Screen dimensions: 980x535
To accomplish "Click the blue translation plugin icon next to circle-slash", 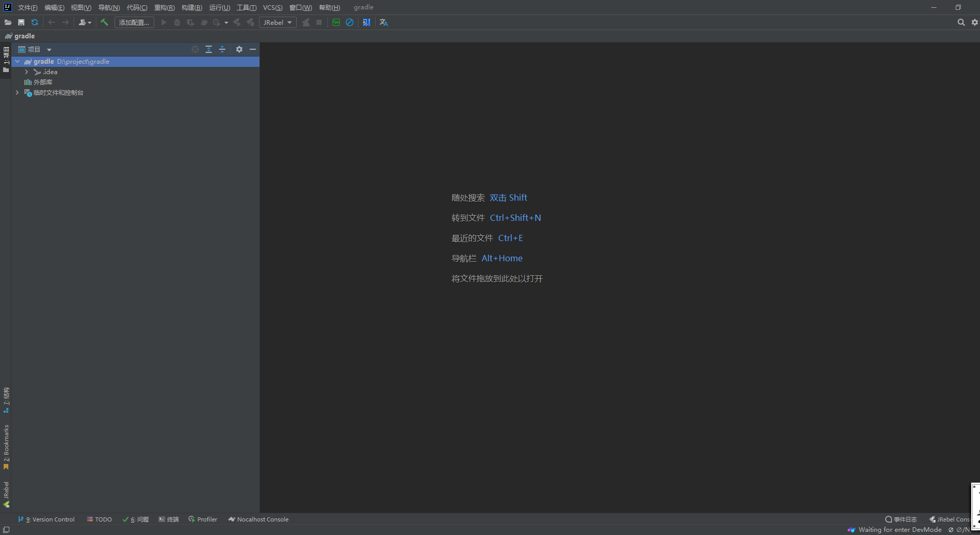I will click(x=367, y=22).
